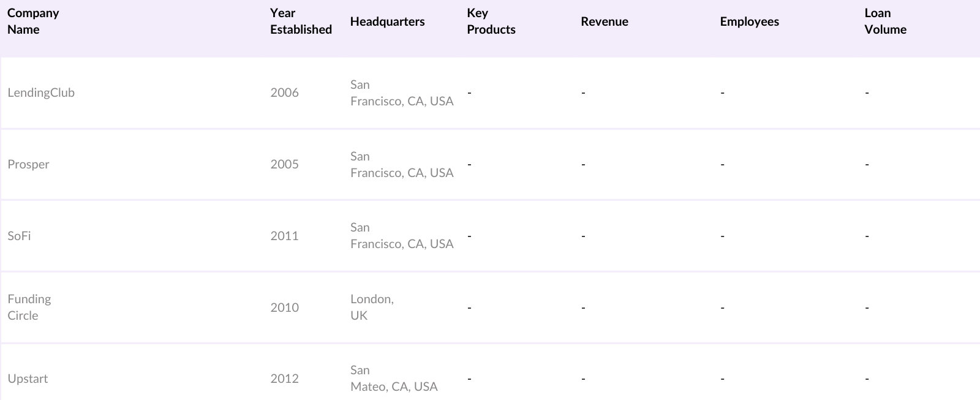Click the 2006 year established cell
The width and height of the screenshot is (980, 400).
point(284,92)
